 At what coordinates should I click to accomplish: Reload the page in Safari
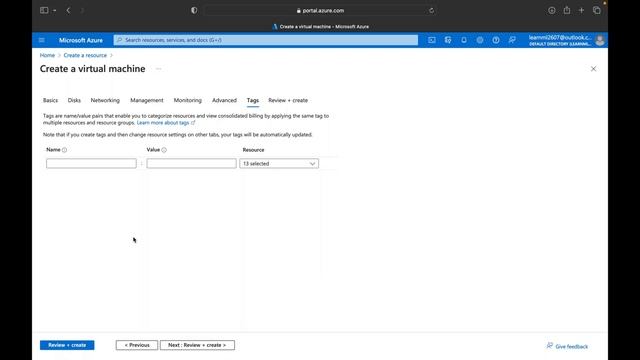pos(431,11)
